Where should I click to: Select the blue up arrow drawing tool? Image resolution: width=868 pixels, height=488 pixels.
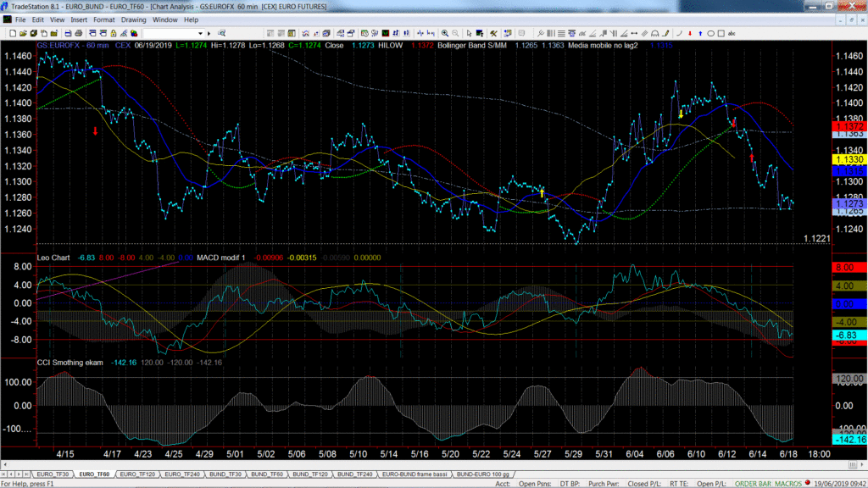click(700, 33)
